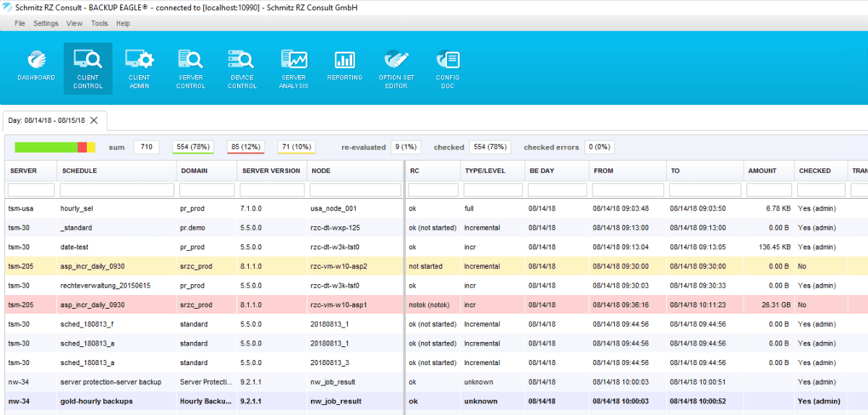Click the green 554 (78%) status filter
Image resolution: width=868 pixels, height=415 pixels.
(x=192, y=147)
